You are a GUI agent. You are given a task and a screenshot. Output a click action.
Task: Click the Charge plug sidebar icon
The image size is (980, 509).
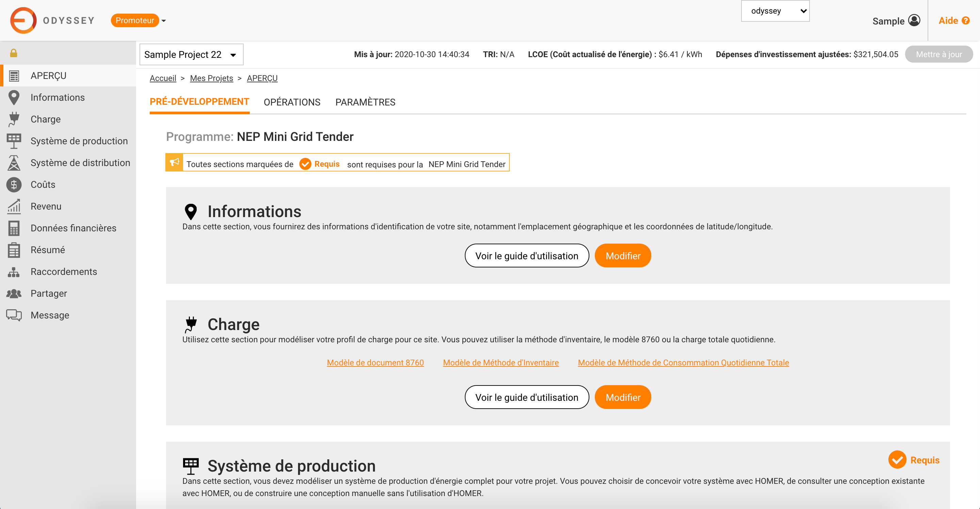click(x=14, y=119)
